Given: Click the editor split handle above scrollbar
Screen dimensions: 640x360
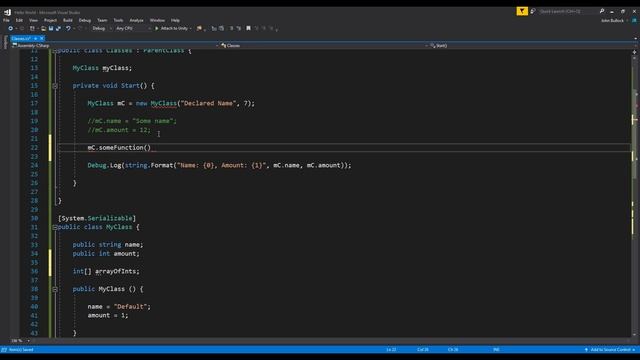Looking at the screenshot, I should tap(634, 52).
